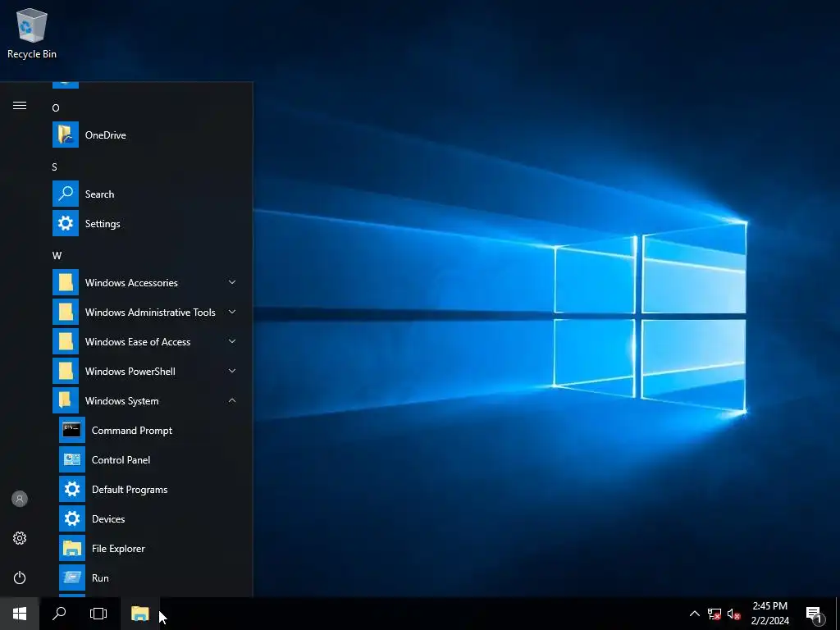This screenshot has width=840, height=630.
Task: Click the Windows Administrative Tools label
Action: pyautogui.click(x=150, y=312)
